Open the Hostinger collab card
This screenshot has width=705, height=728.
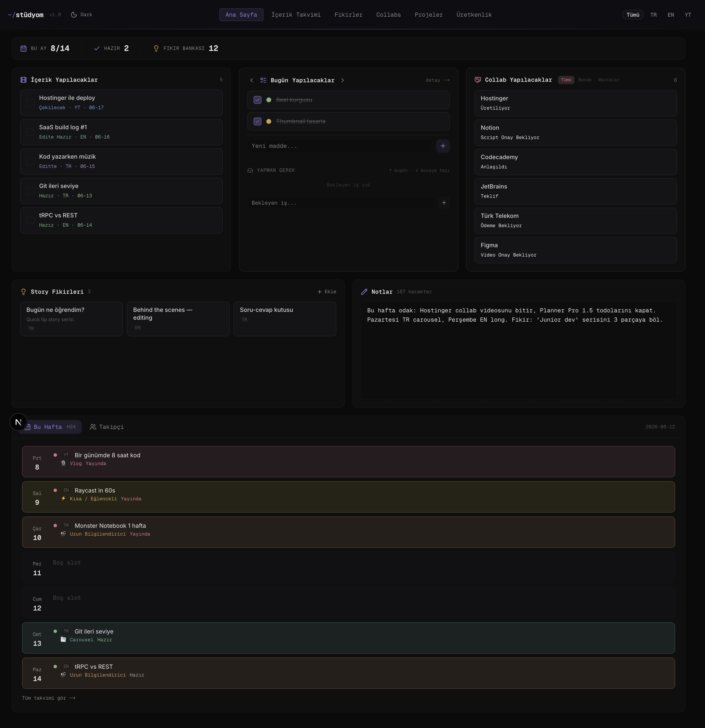tap(575, 103)
